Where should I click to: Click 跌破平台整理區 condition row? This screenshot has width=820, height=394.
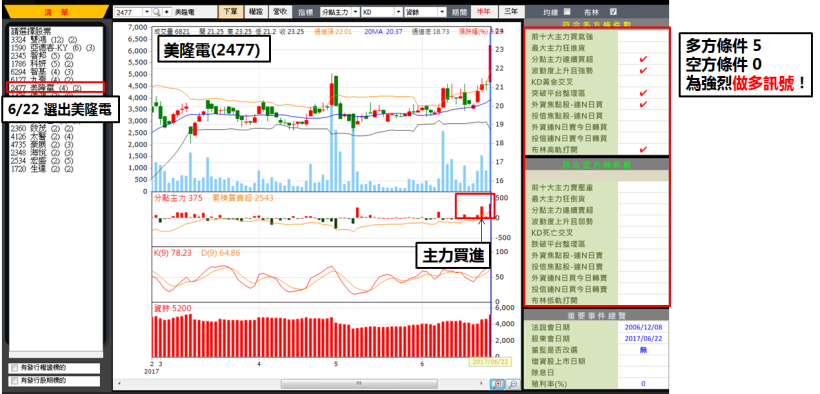[x=597, y=244]
